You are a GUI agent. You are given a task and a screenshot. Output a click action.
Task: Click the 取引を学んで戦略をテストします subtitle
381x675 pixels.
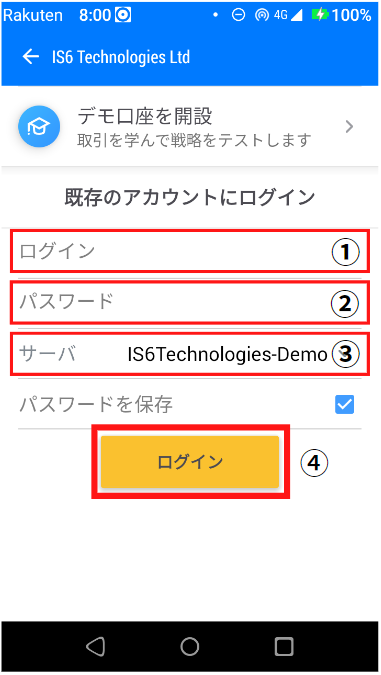[194, 140]
